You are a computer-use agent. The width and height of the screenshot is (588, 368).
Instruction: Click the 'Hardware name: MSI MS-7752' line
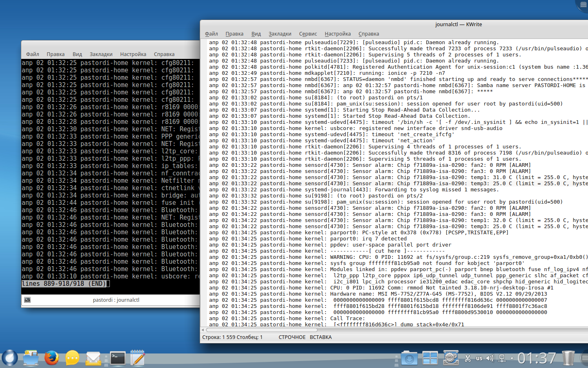[378, 294]
